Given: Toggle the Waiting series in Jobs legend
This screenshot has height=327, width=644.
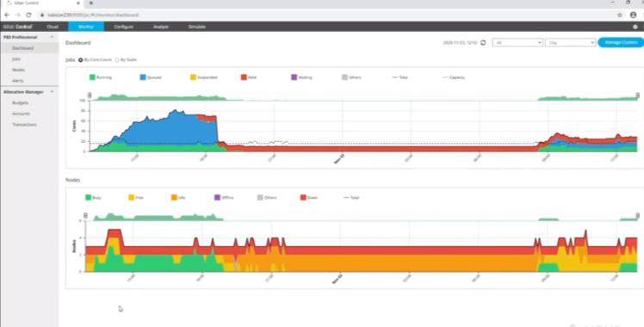Looking at the screenshot, I should [x=301, y=77].
